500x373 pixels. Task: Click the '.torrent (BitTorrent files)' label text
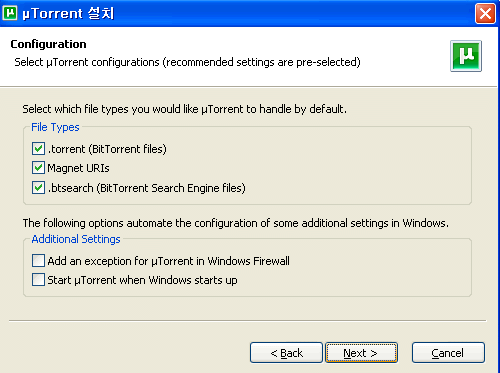click(107, 149)
